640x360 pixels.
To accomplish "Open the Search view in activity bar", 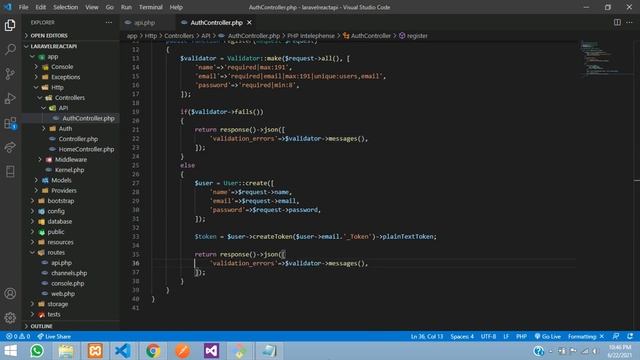I will pyautogui.click(x=10, y=49).
